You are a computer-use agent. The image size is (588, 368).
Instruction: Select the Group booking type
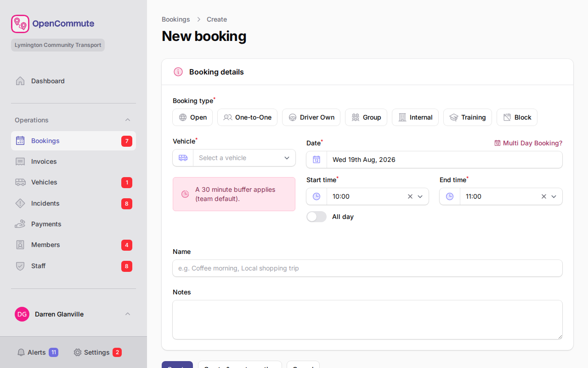(x=366, y=117)
